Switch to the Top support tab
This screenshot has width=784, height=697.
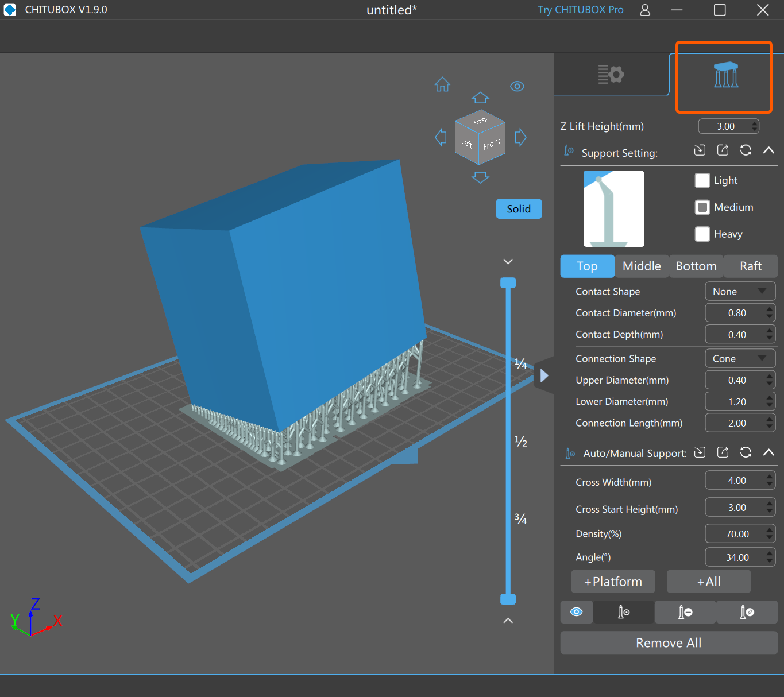[587, 266]
